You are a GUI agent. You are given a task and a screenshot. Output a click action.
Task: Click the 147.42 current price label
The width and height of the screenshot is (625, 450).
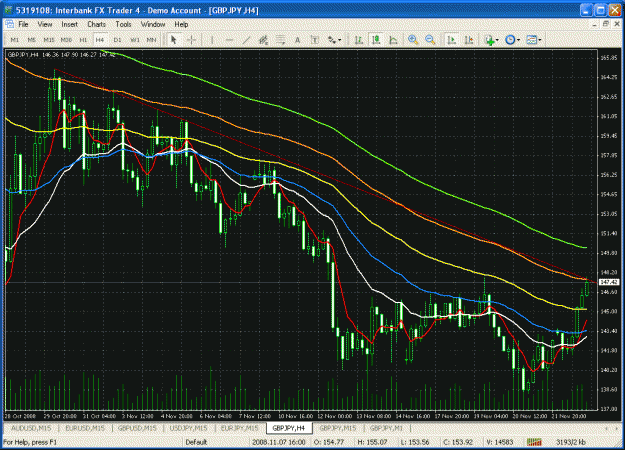coord(609,282)
